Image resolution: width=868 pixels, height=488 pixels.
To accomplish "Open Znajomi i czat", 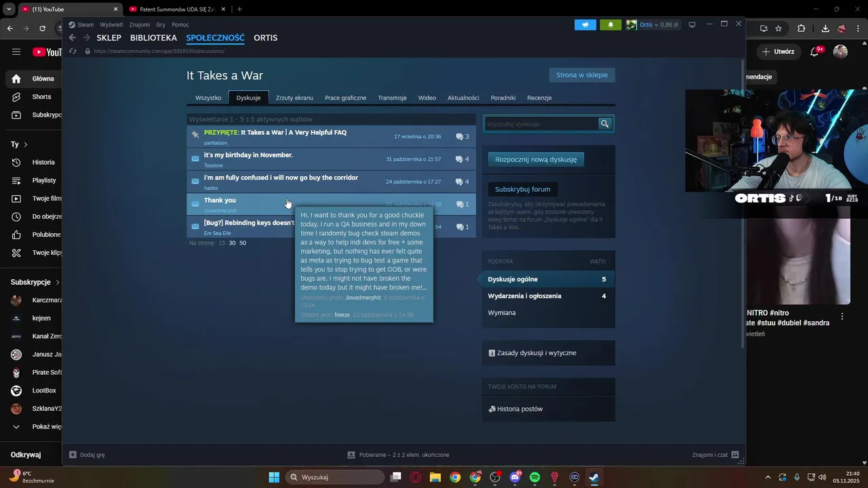I will [715, 455].
